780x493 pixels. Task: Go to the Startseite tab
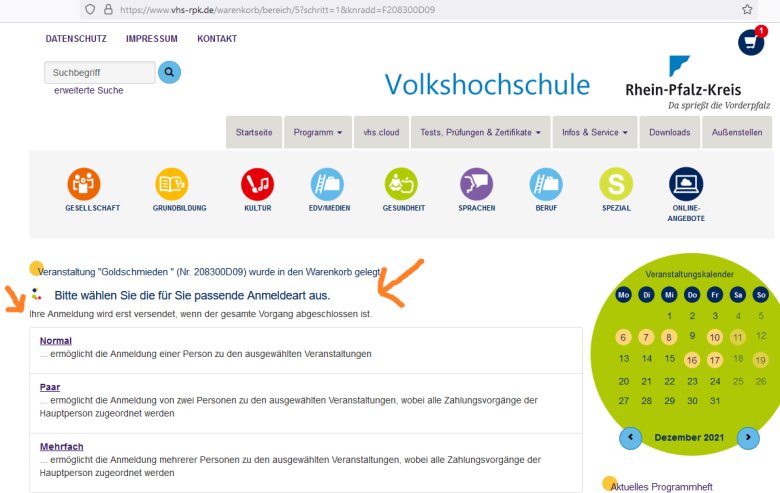pyautogui.click(x=254, y=132)
